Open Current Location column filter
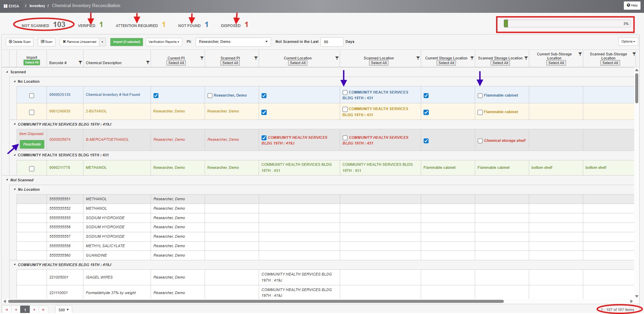The width and height of the screenshot is (644, 314). click(x=337, y=58)
